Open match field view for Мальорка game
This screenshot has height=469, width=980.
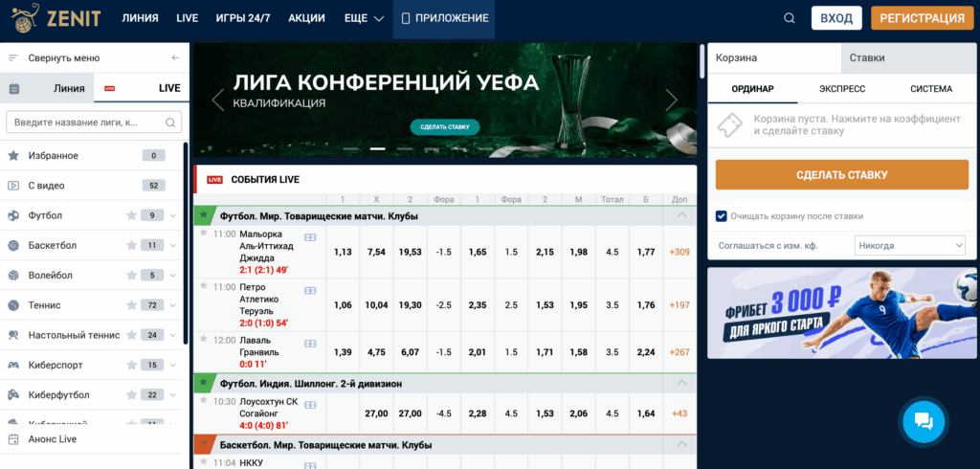311,237
